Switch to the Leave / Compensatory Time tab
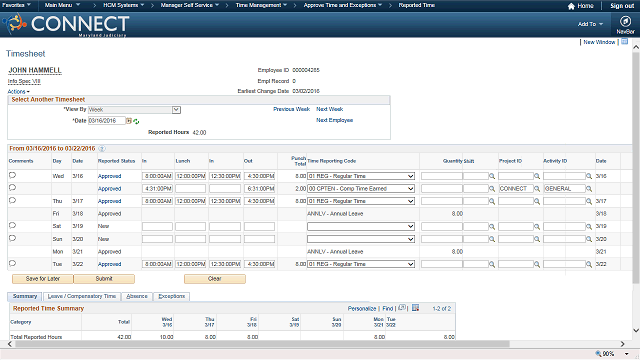 82,296
